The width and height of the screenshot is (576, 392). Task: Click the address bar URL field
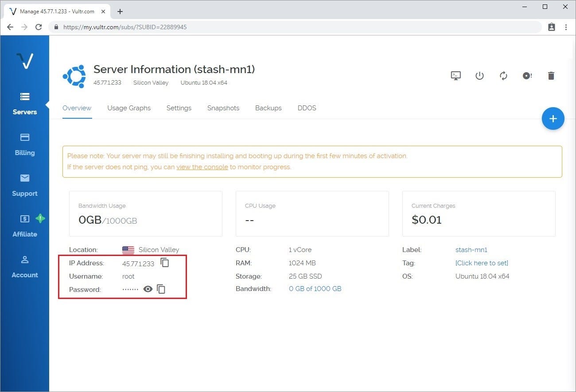[x=295, y=27]
